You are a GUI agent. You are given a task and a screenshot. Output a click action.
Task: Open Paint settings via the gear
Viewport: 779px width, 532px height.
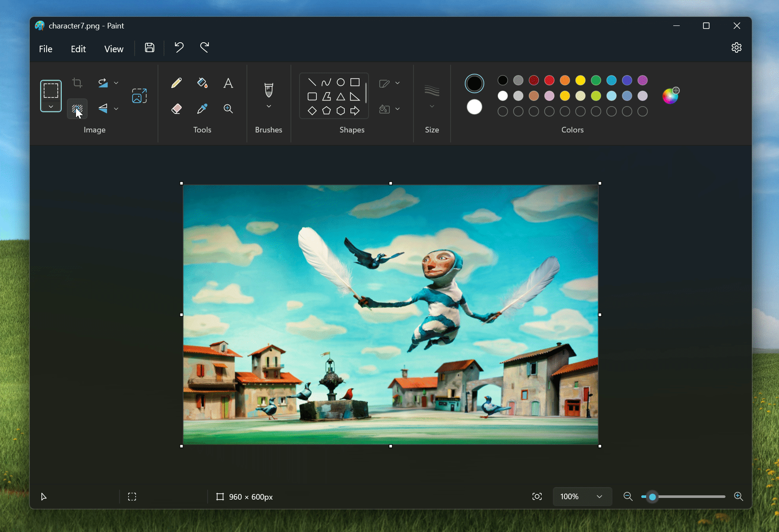(736, 47)
